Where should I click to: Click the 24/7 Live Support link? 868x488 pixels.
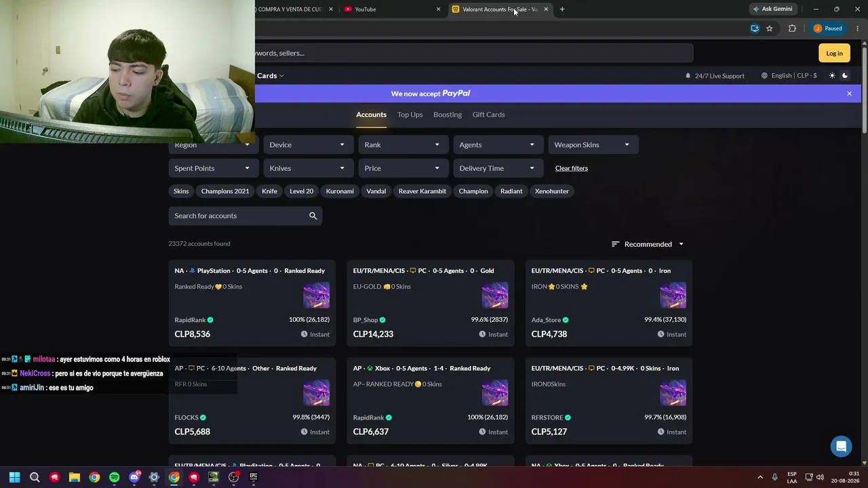[x=714, y=75]
